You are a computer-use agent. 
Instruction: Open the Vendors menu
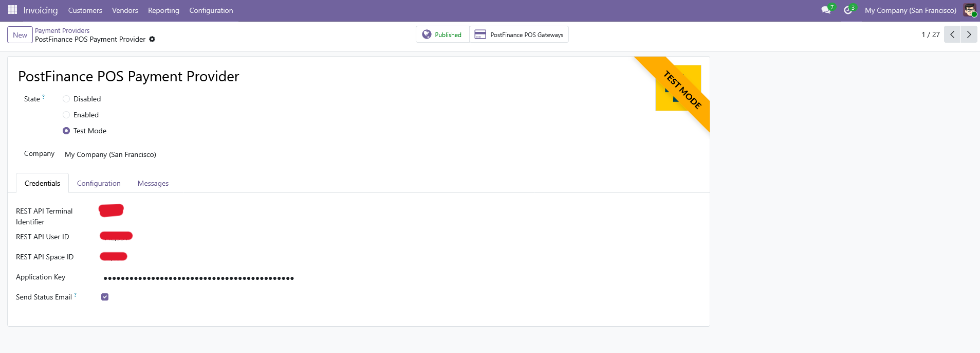(125, 10)
